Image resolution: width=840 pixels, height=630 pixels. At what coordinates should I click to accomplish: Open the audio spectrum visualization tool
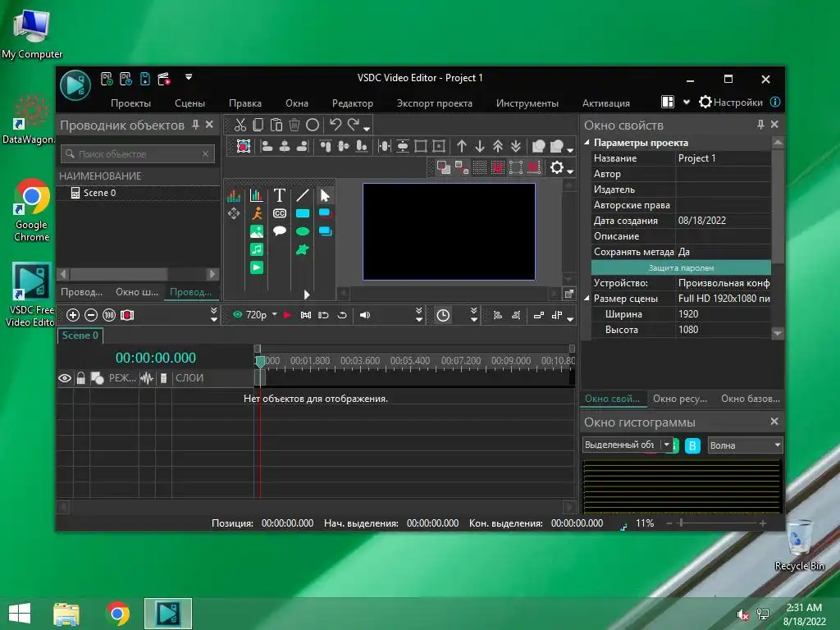coord(234,195)
